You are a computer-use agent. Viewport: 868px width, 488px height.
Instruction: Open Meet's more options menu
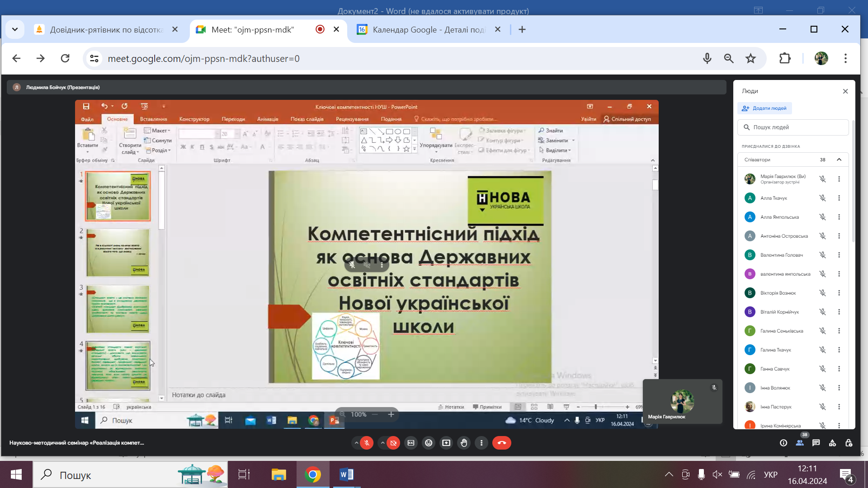pos(481,443)
